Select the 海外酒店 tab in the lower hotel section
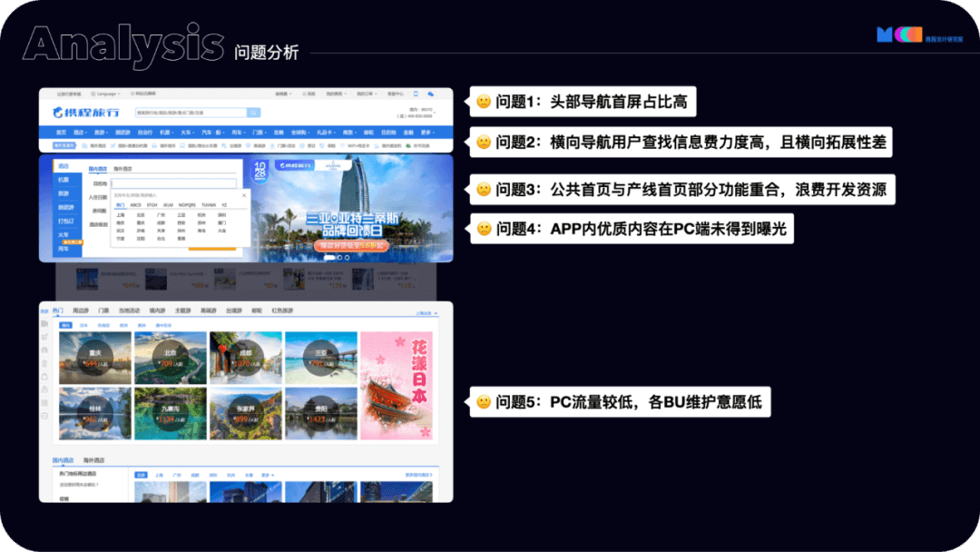The width and height of the screenshot is (980, 552). pos(93,460)
